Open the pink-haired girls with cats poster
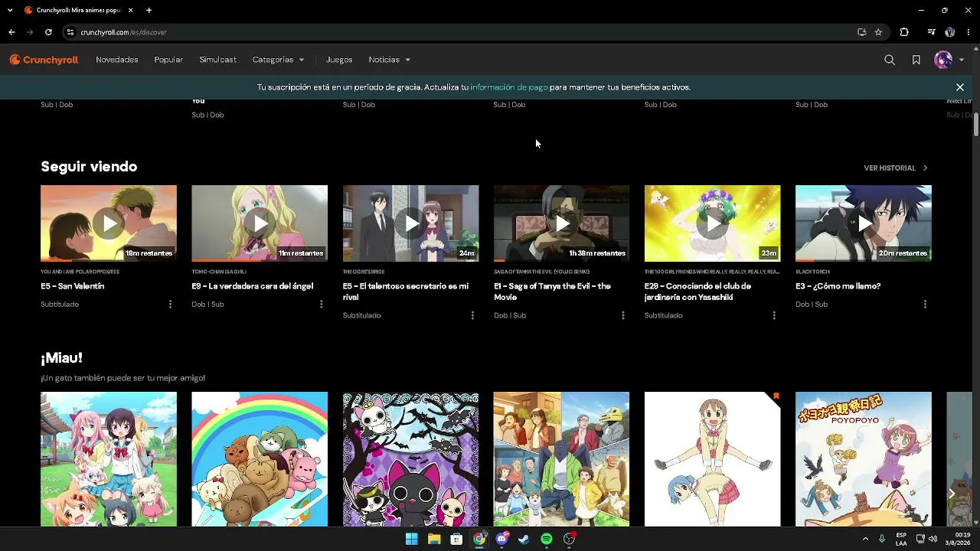This screenshot has width=980, height=551. click(x=109, y=459)
